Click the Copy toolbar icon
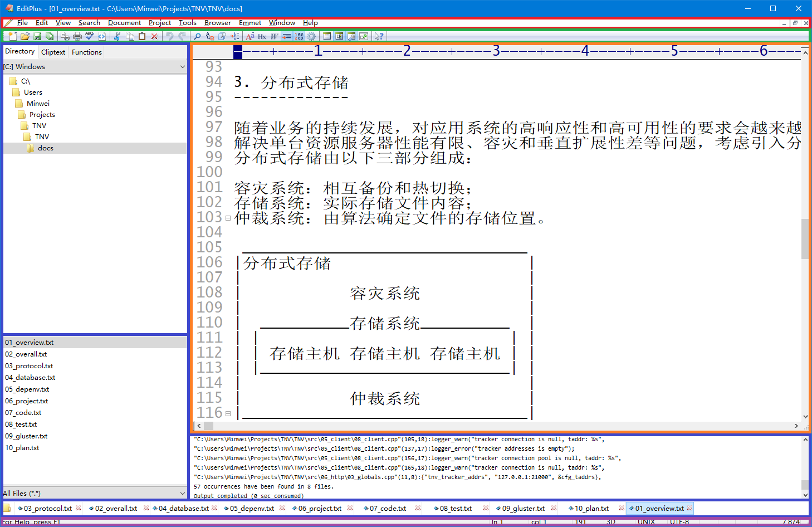Image resolution: width=812 pixels, height=527 pixels. 130,36
